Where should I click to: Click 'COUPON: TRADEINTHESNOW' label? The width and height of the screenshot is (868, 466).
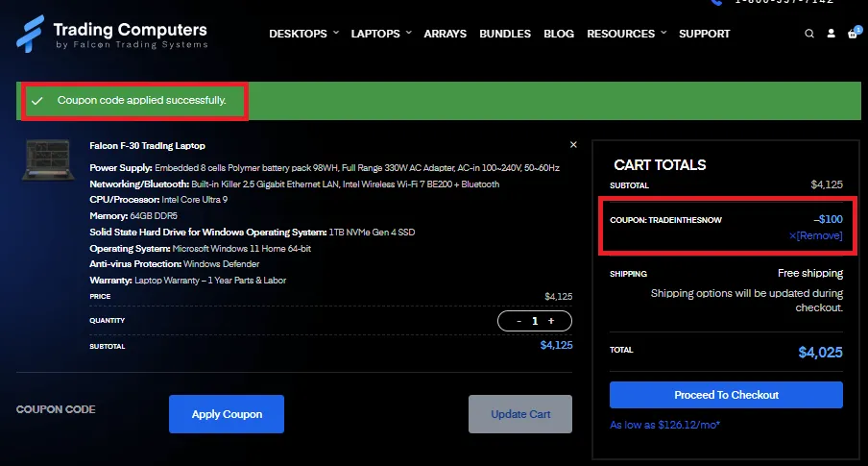click(666, 220)
